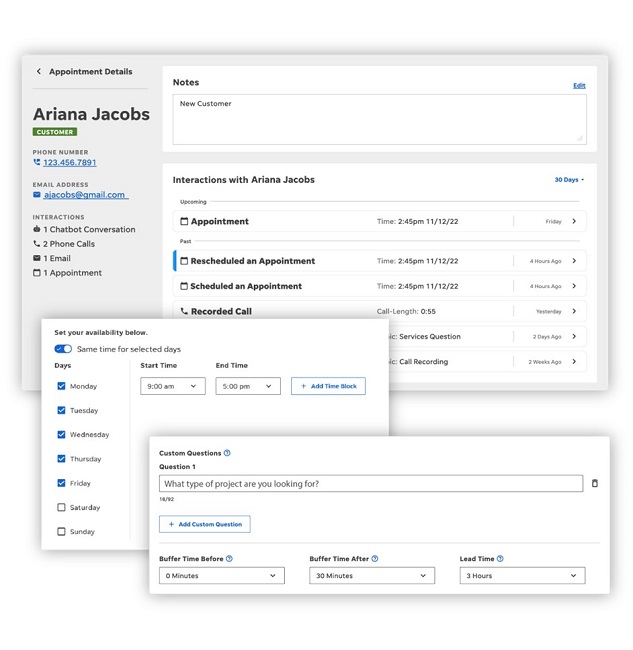Screen dimensions: 633x650
Task: Expand the Rescheduled an Appointment row chevron
Action: coord(574,261)
